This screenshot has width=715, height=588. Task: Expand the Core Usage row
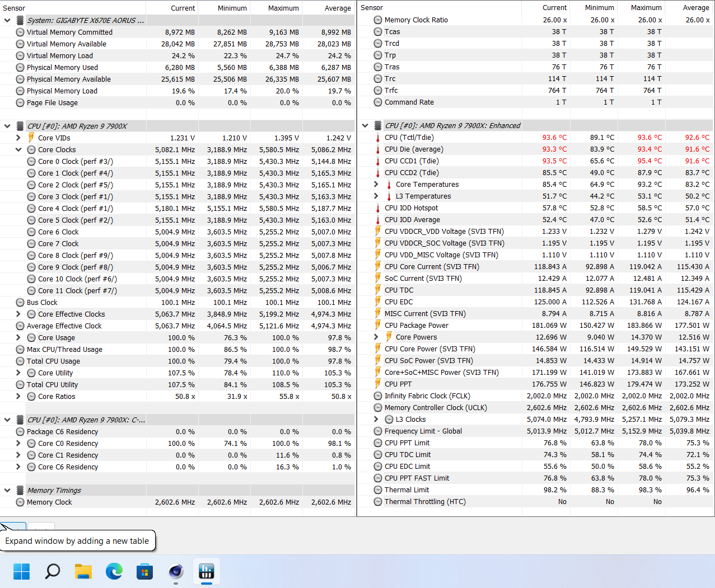(x=18, y=337)
